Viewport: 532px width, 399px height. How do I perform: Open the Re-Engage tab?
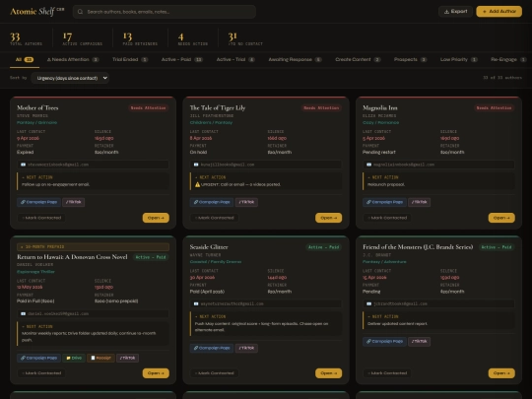[x=508, y=59]
